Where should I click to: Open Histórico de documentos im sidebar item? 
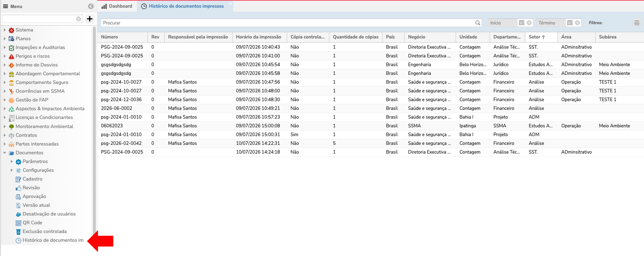[53, 240]
